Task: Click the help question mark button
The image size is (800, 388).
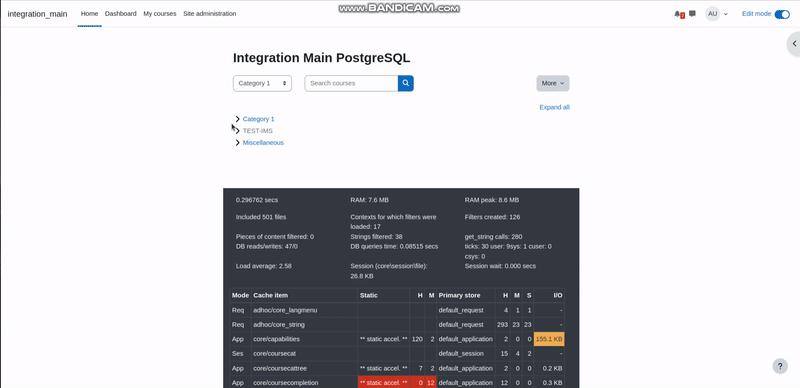Action: click(x=780, y=366)
